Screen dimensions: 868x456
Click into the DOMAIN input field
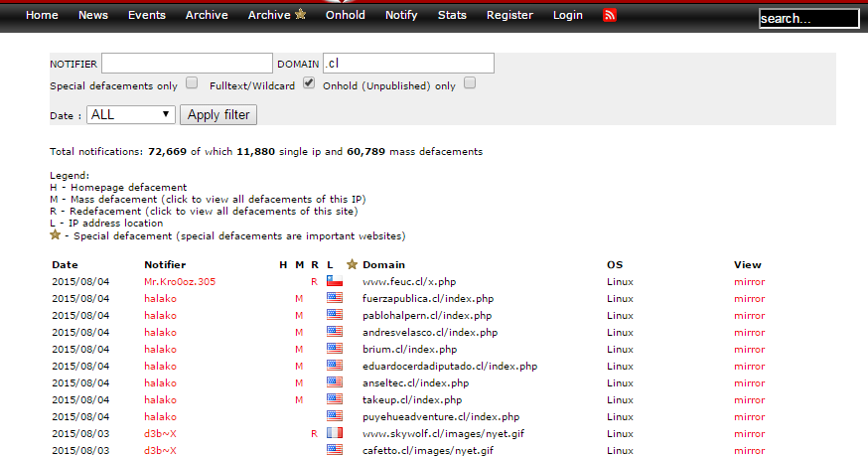click(408, 64)
